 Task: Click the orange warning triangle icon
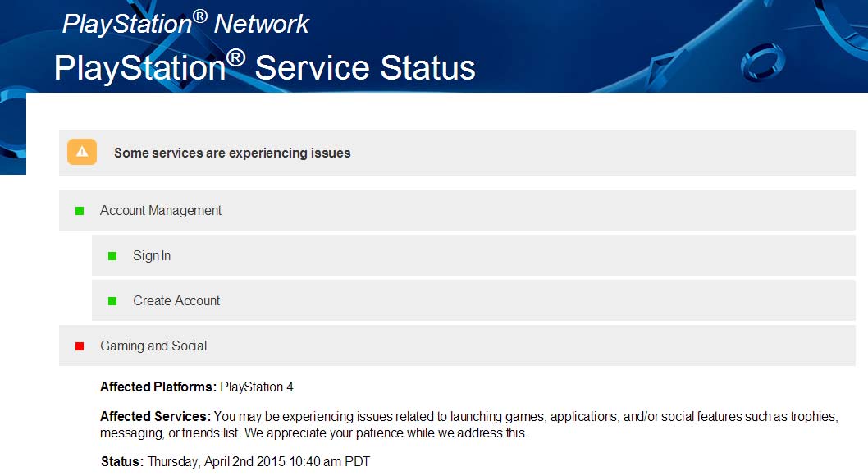coord(82,152)
